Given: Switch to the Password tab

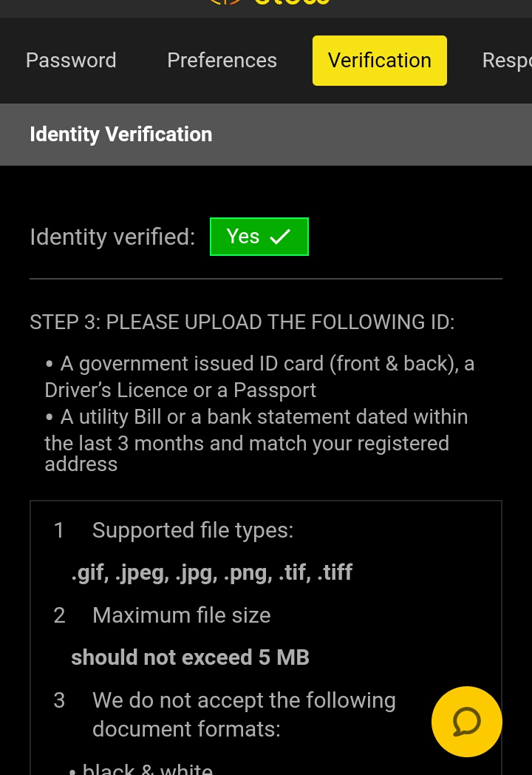Looking at the screenshot, I should [71, 61].
